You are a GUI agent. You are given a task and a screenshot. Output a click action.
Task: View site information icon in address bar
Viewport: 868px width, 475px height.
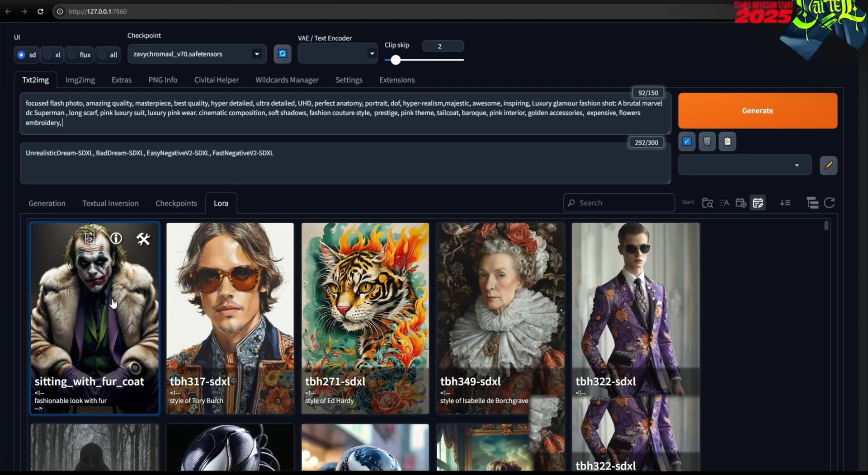[60, 11]
